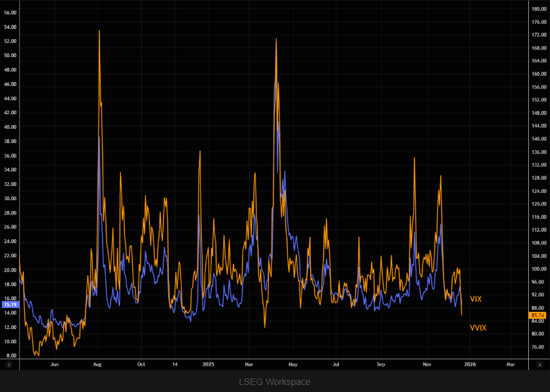Screen dimensions: 550x392
Task: Click the 2026 label on time axis
Action: pos(470,364)
